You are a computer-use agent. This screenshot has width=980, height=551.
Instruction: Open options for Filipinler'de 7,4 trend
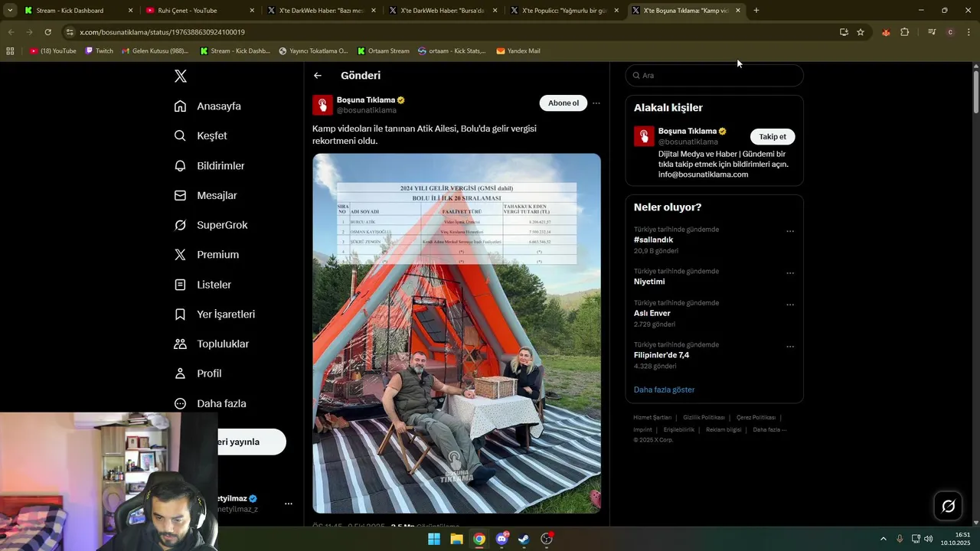(790, 347)
